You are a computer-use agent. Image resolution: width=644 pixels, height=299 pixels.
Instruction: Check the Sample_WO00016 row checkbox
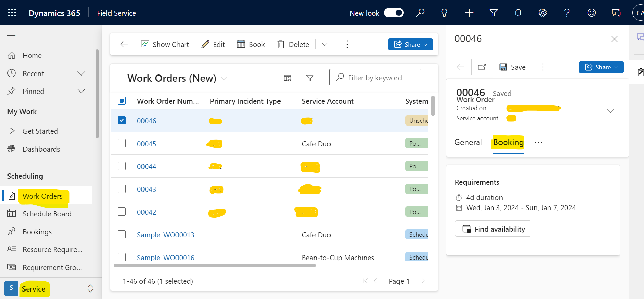[122, 257]
